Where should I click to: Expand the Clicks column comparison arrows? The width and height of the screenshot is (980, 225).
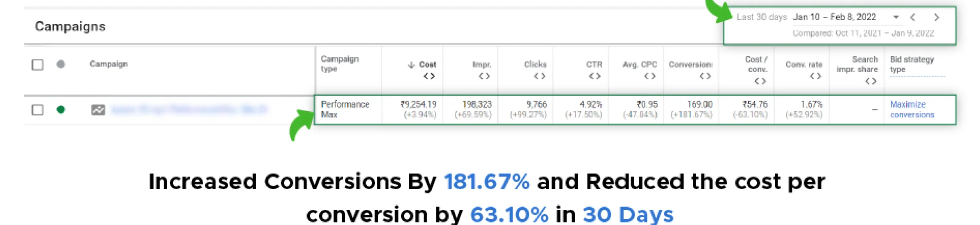[x=540, y=76]
